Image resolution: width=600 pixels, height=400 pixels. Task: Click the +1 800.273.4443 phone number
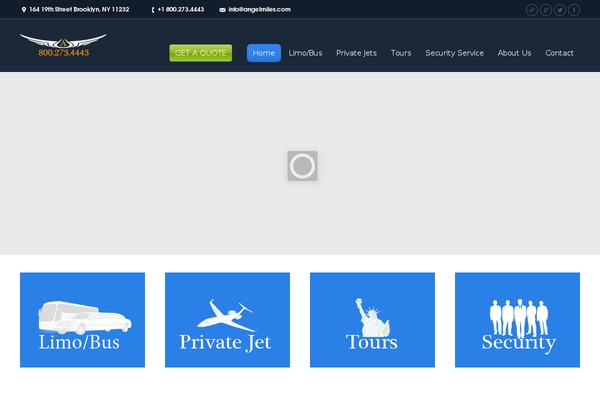click(x=181, y=10)
